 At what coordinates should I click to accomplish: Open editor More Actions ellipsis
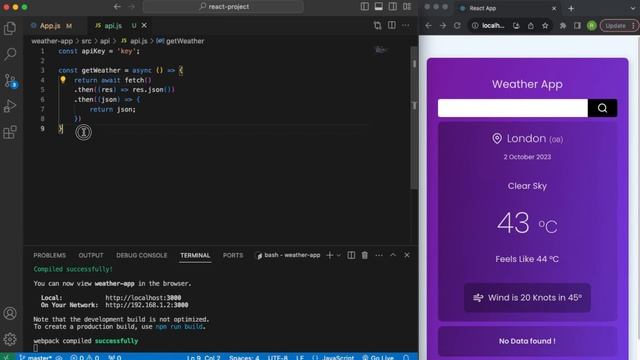click(x=405, y=25)
